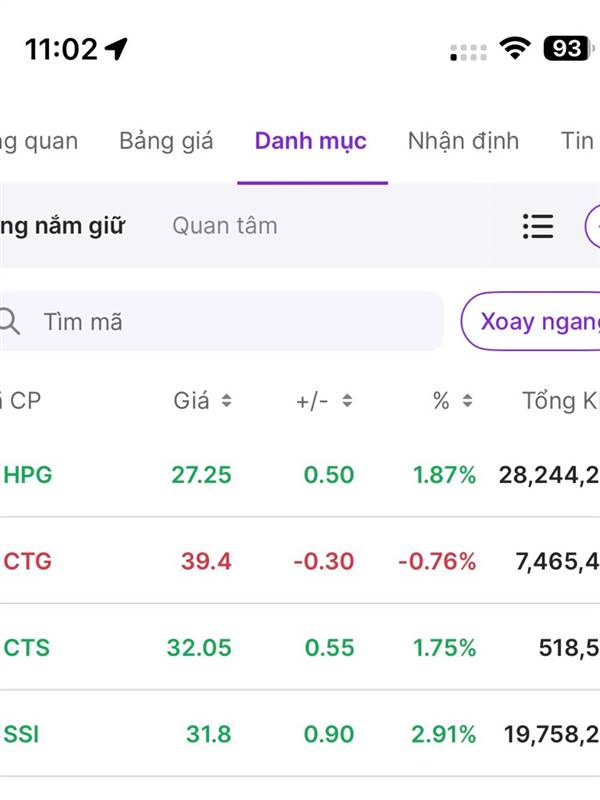Tap the location arrow icon
The image size is (600, 800).
point(117,48)
